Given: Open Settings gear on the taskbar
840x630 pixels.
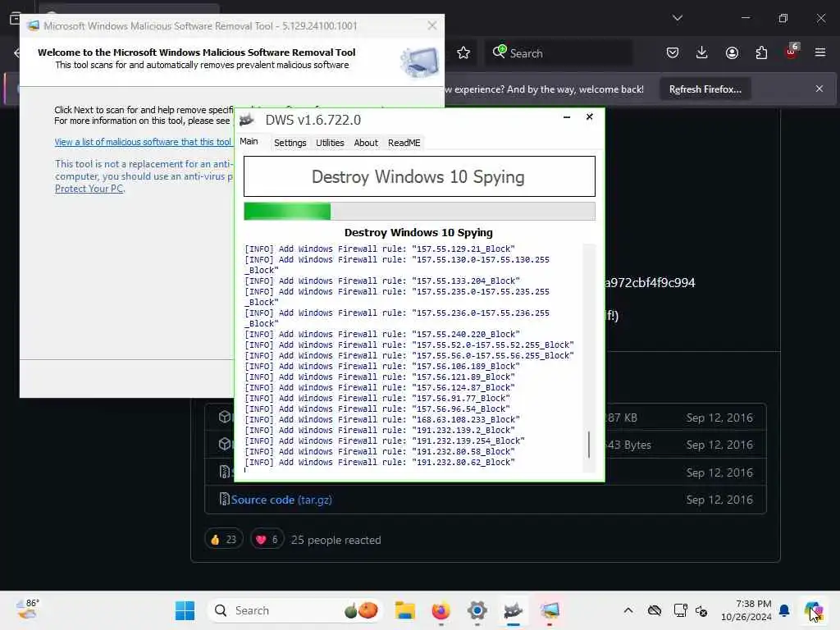Looking at the screenshot, I should click(477, 610).
